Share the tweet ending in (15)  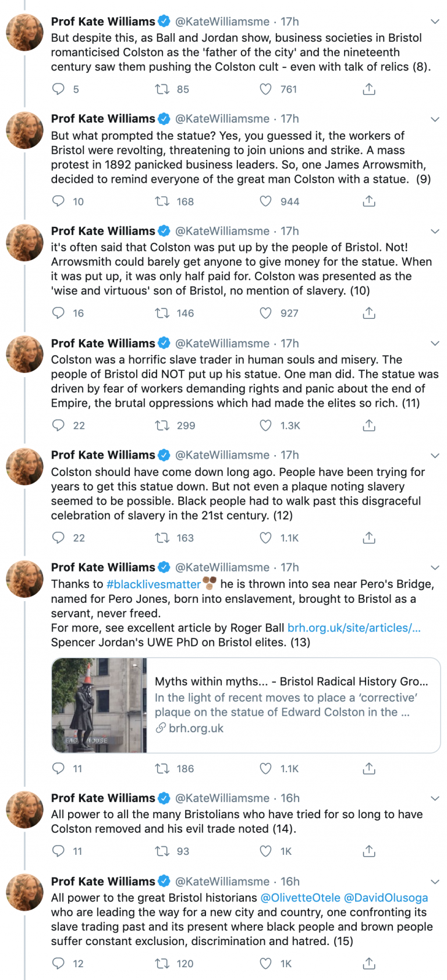pos(369,964)
